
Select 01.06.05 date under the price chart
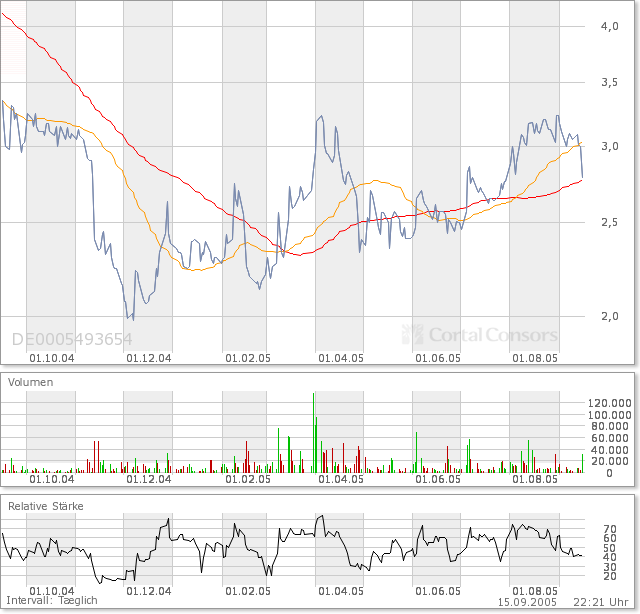coord(438,358)
